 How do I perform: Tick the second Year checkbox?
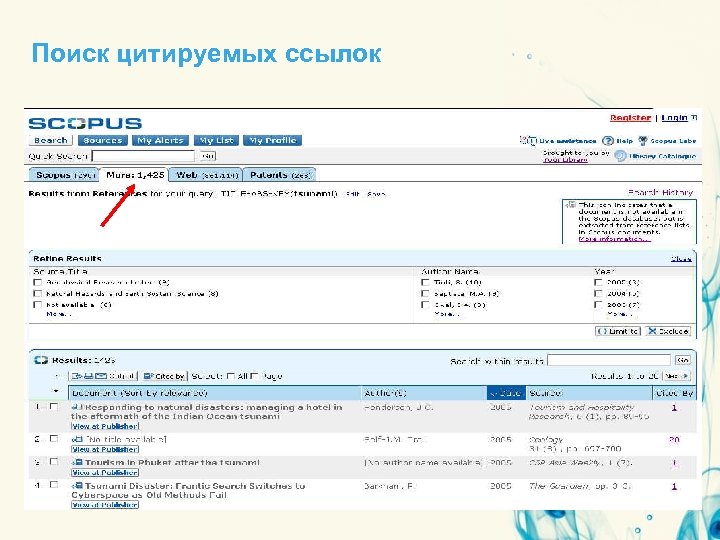[598, 293]
